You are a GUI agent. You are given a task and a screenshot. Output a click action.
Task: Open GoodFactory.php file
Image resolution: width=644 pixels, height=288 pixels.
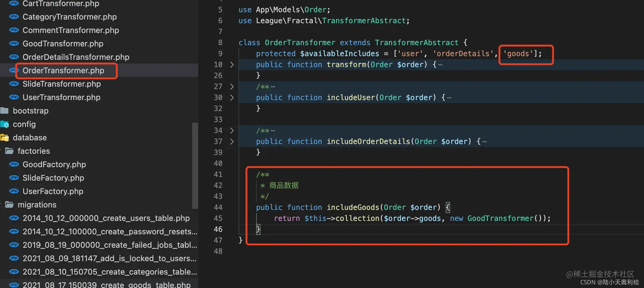coord(54,164)
